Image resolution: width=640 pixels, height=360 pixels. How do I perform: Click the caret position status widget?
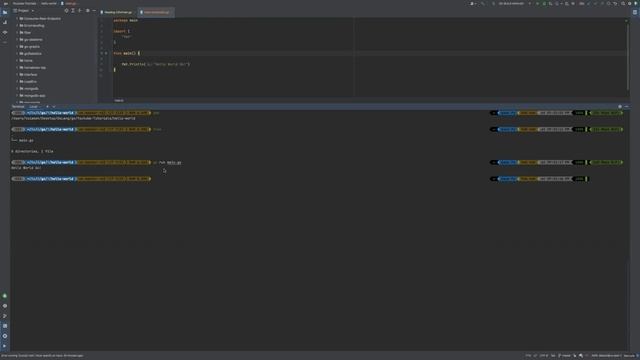point(529,356)
